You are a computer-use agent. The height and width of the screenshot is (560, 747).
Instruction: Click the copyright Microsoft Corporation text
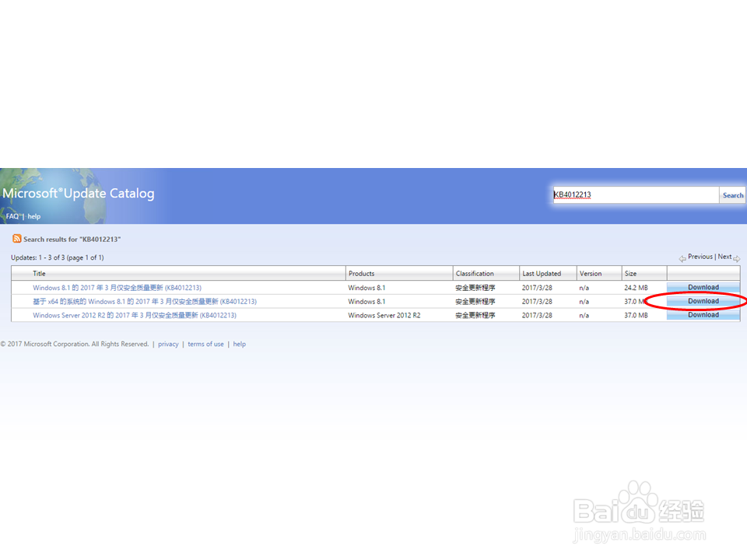tap(75, 344)
